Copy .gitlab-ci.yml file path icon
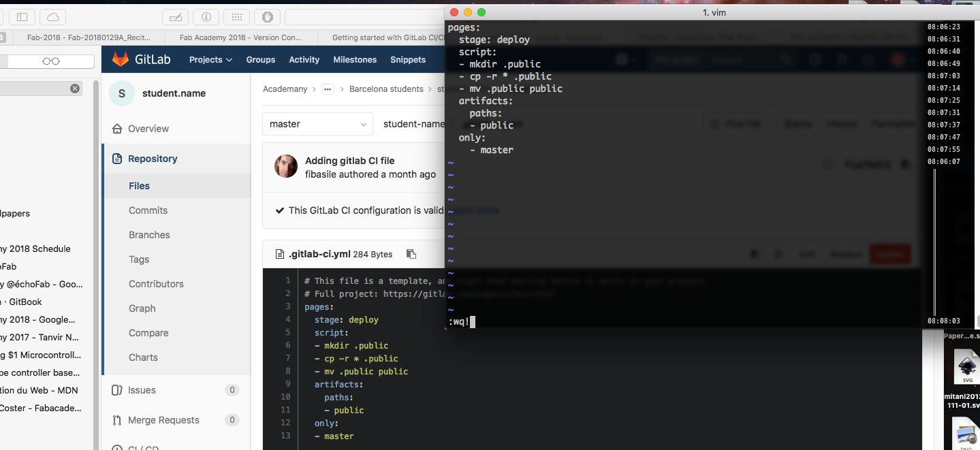Screen dimensions: 980x450 pos(411,254)
